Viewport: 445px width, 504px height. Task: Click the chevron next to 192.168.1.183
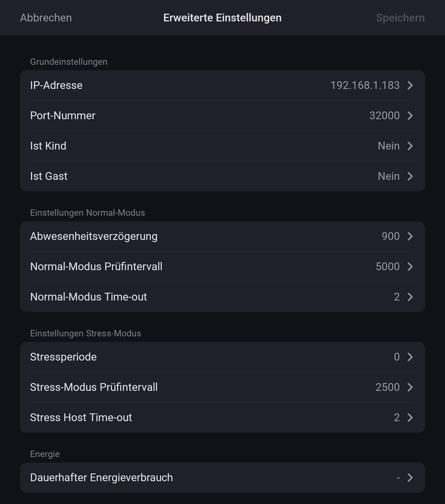[x=410, y=85]
